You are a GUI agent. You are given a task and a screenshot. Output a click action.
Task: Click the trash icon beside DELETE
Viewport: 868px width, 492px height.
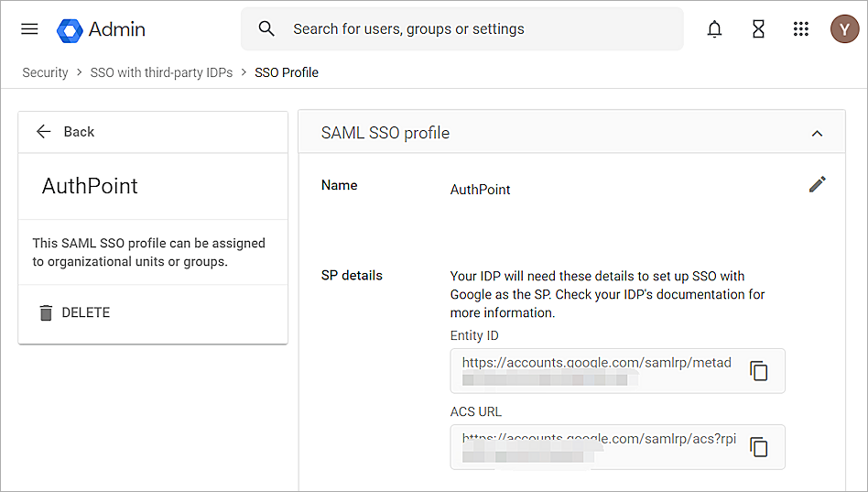coord(46,313)
